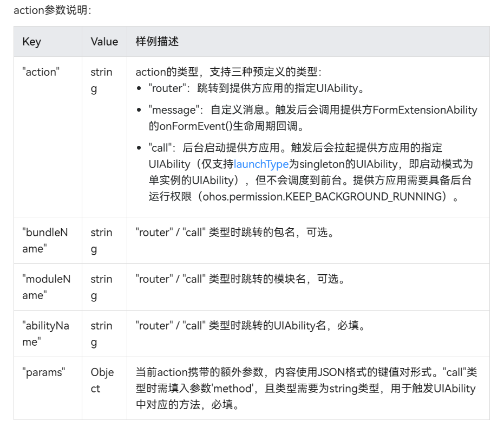
Task: Select the "Key" column header
Action: 31,42
